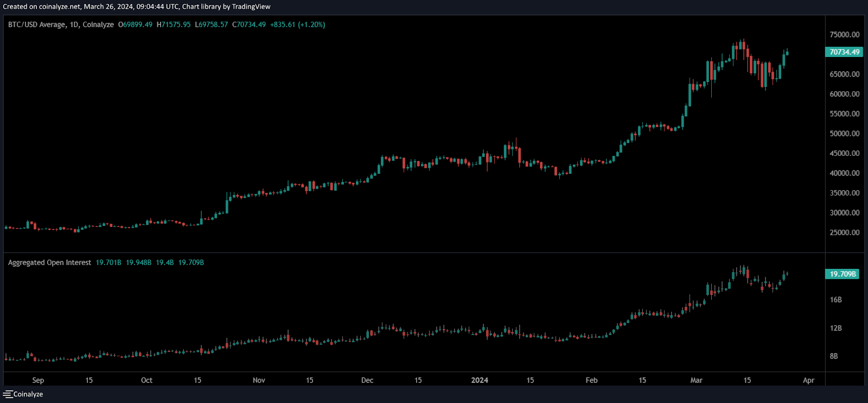Click the close value C70734.49
868x403 pixels.
[x=249, y=24]
